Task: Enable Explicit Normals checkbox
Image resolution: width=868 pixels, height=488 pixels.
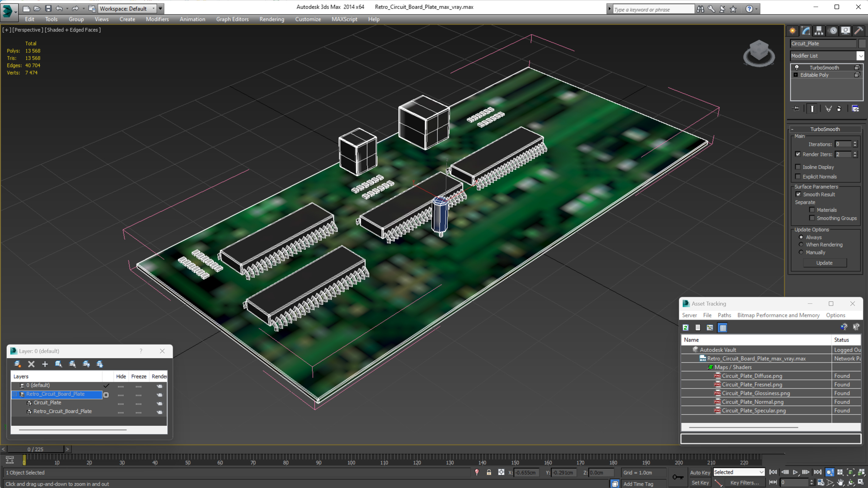Action: [798, 176]
